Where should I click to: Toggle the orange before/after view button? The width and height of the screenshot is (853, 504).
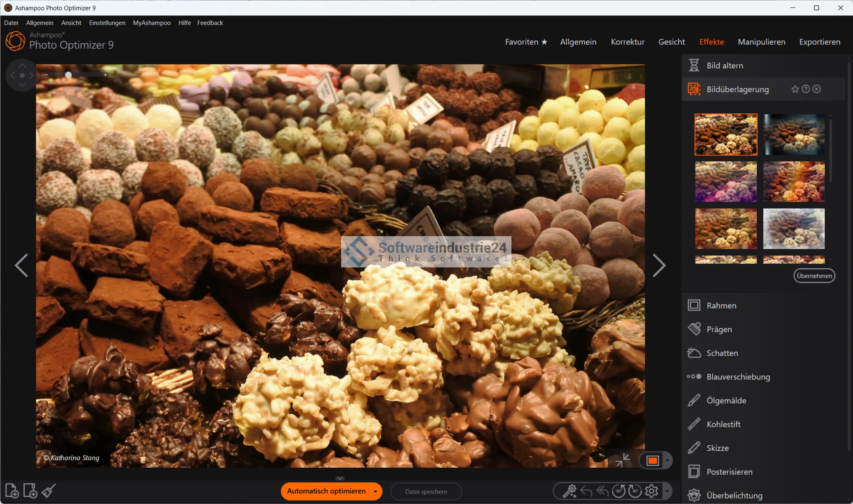pos(652,461)
